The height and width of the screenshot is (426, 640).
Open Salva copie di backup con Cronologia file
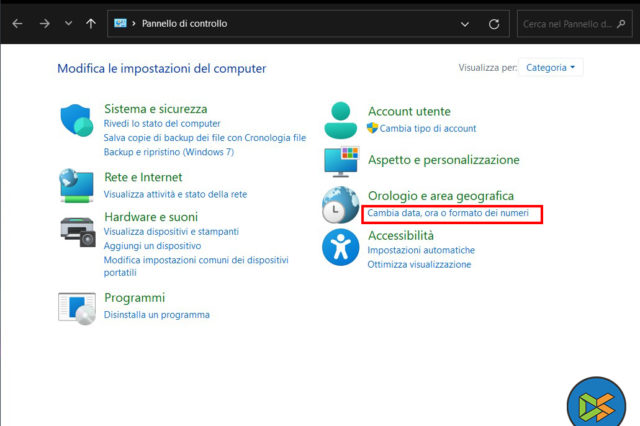205,138
